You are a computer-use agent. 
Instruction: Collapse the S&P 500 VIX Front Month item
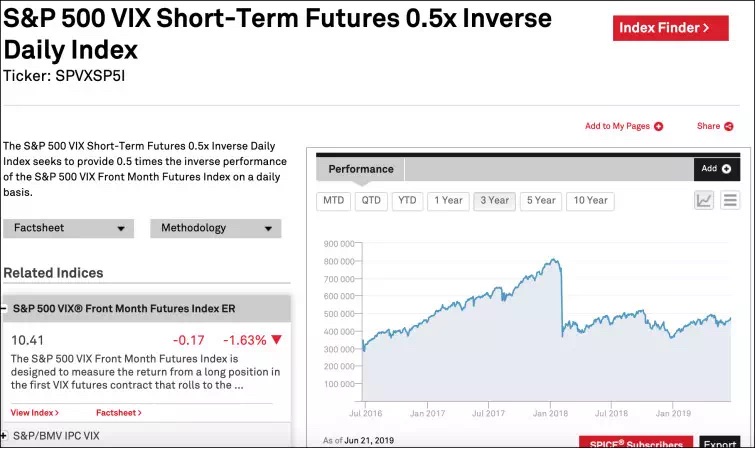tap(4, 309)
